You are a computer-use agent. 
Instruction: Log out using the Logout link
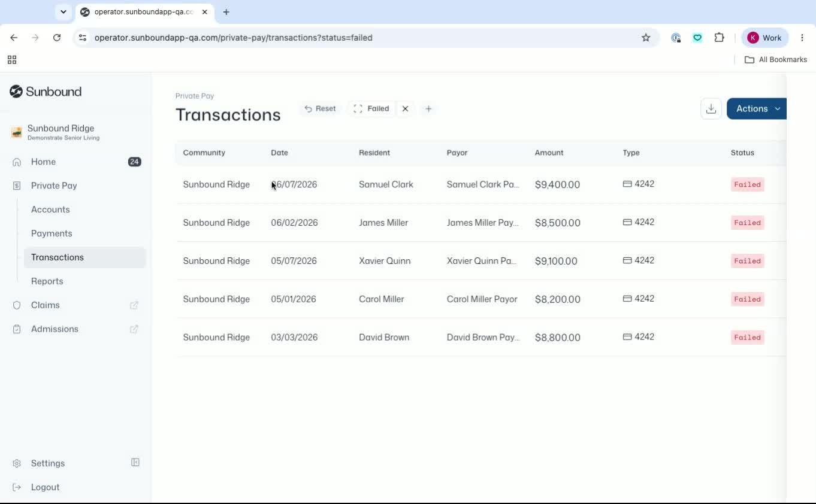(45, 487)
